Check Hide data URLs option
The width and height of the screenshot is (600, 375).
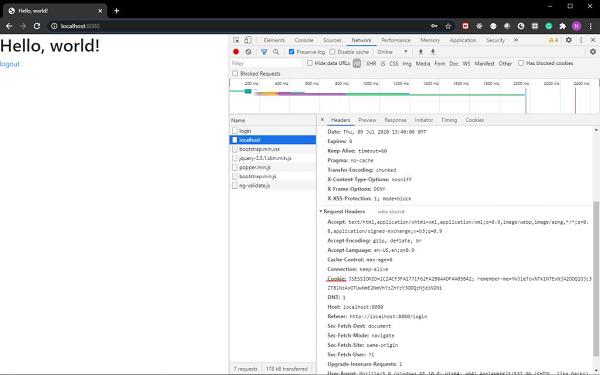(310, 63)
